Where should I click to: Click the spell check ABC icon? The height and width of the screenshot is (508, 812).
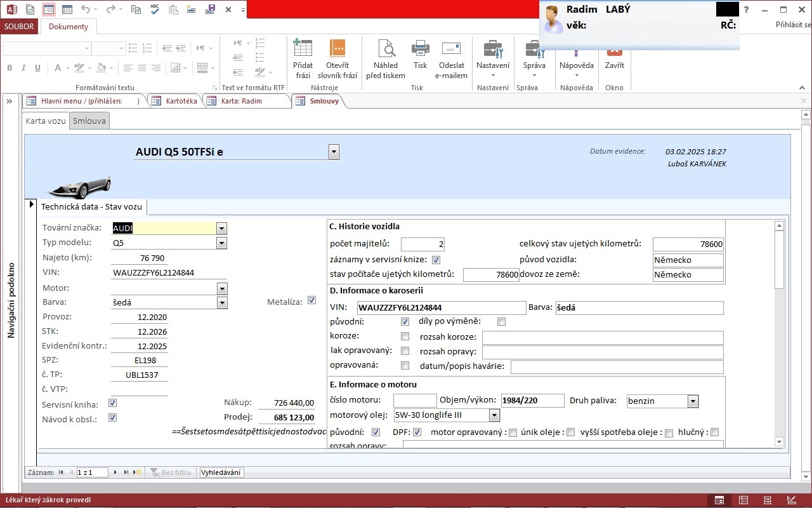[155, 10]
